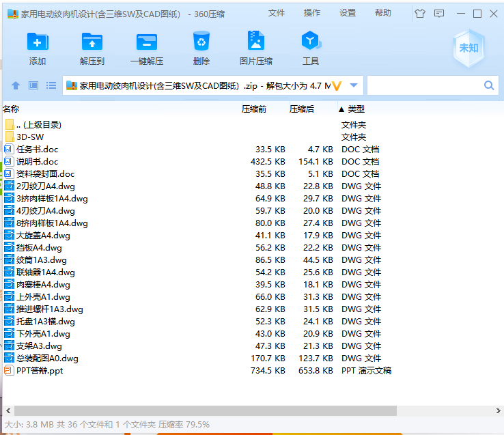Open the feedback message icon
This screenshot has width=504, height=435.
[x=439, y=14]
